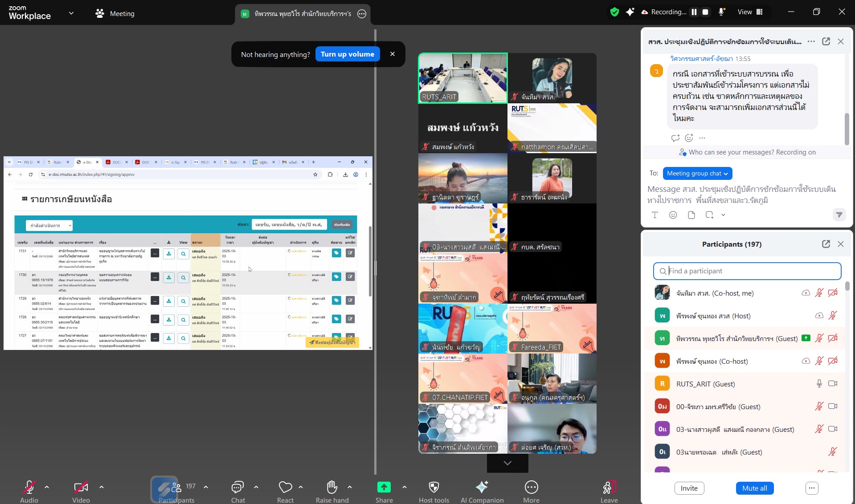Click the emoji icon in chat composer

[x=673, y=215]
